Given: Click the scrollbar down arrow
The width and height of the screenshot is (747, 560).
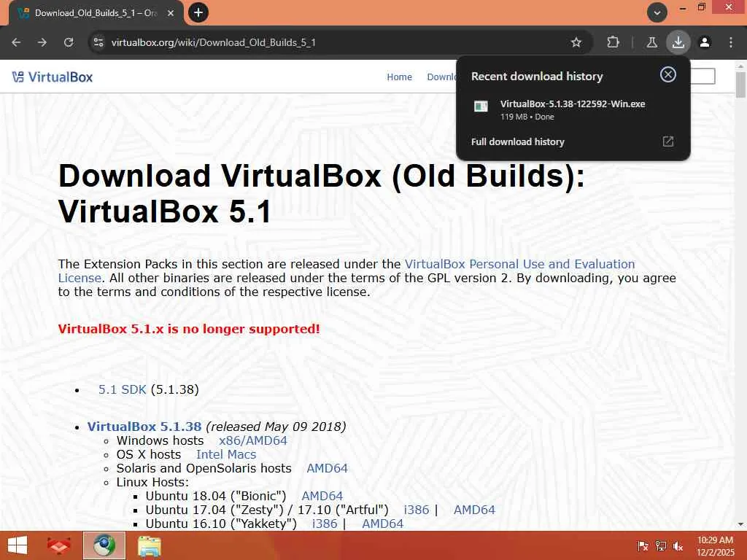Looking at the screenshot, I should (741, 524).
